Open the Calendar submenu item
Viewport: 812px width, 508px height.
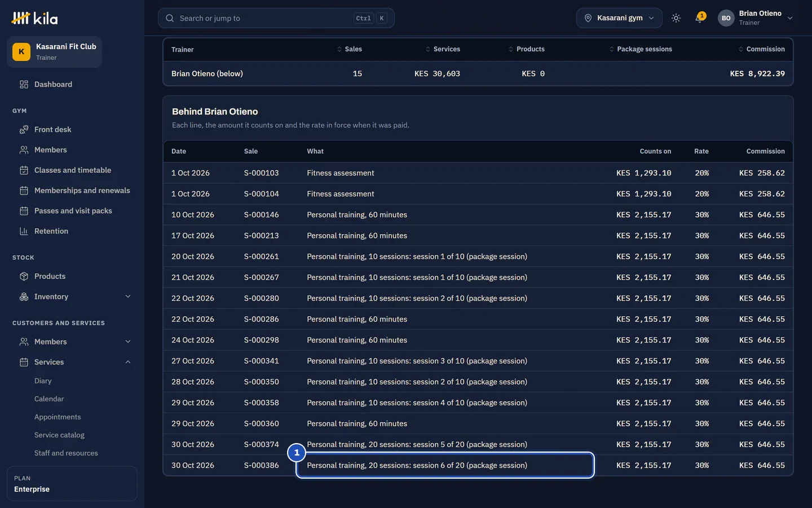[x=49, y=399]
